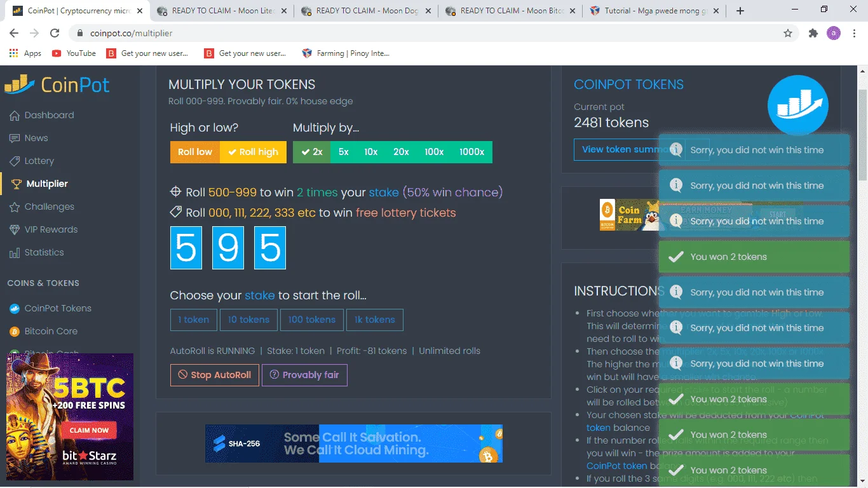Image resolution: width=868 pixels, height=488 pixels.
Task: Click the large CoinPot tokens round logo
Action: pos(798,105)
